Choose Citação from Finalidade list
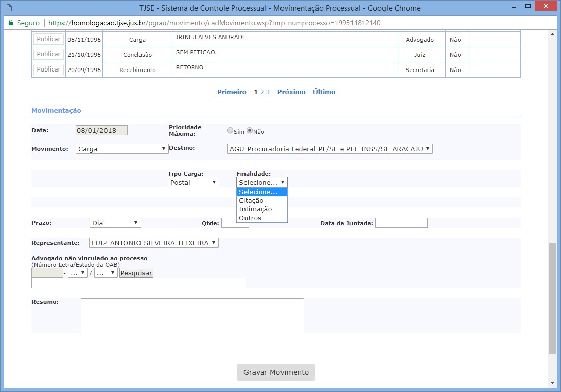Viewport: 561px width, 392px height. point(251,201)
